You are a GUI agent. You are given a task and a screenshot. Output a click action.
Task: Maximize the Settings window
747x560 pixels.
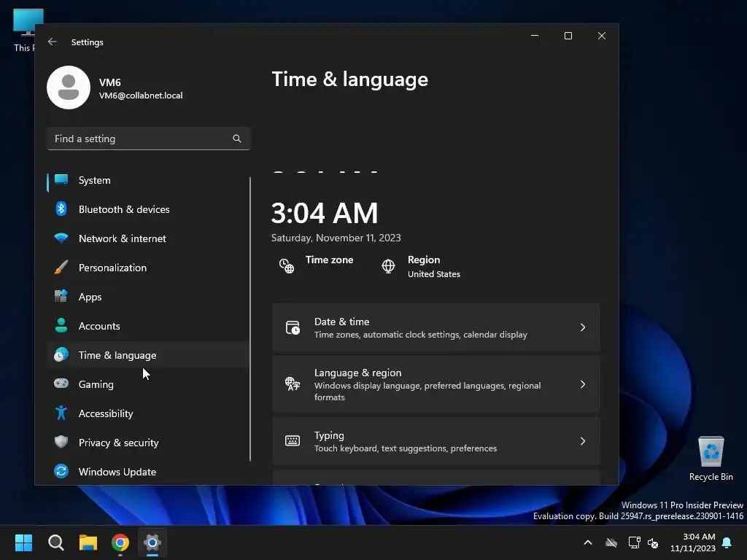click(x=568, y=36)
